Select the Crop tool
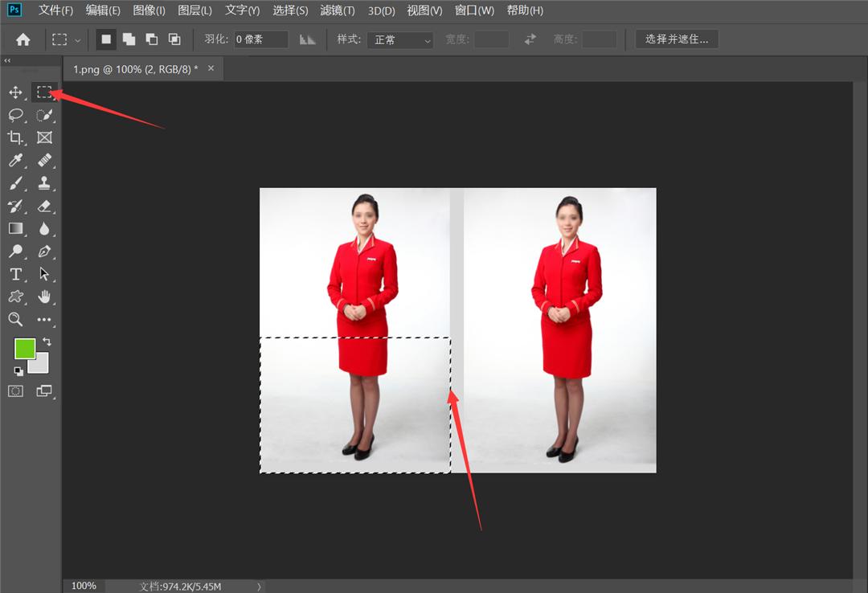 point(16,137)
